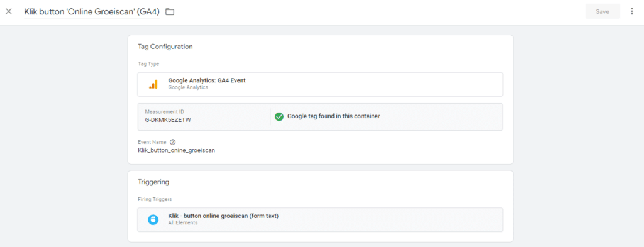This screenshot has height=247, width=644.
Task: Click the green check mark icon
Action: (279, 116)
